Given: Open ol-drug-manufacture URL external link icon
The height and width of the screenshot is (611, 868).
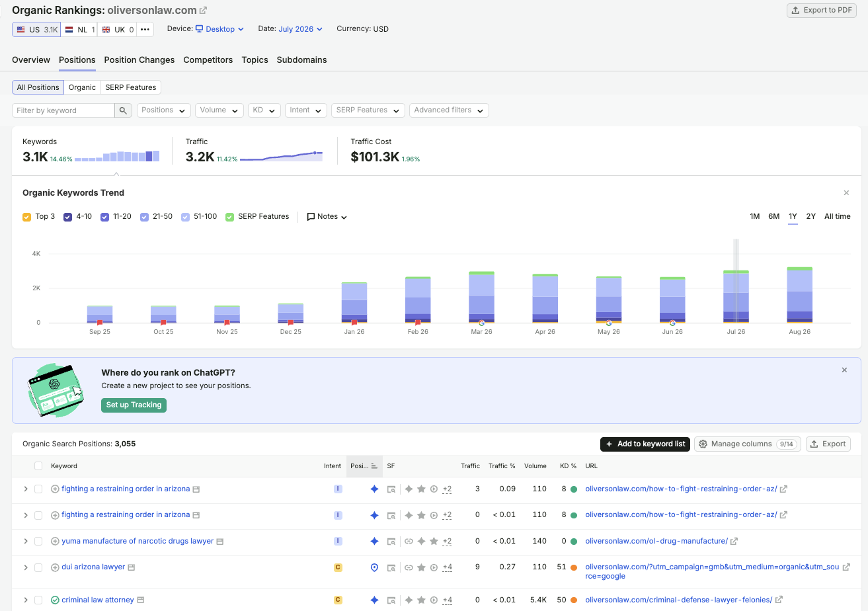Looking at the screenshot, I should [734, 542].
